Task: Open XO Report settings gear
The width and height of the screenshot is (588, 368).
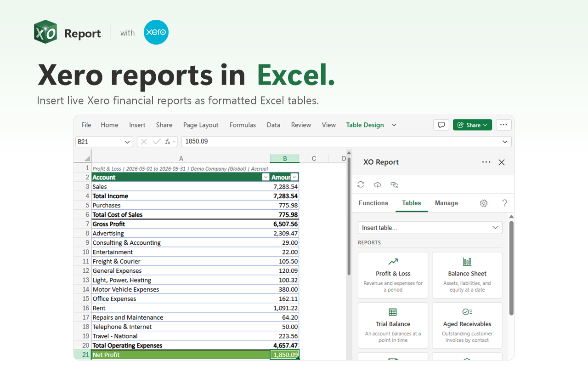Action: (x=484, y=203)
